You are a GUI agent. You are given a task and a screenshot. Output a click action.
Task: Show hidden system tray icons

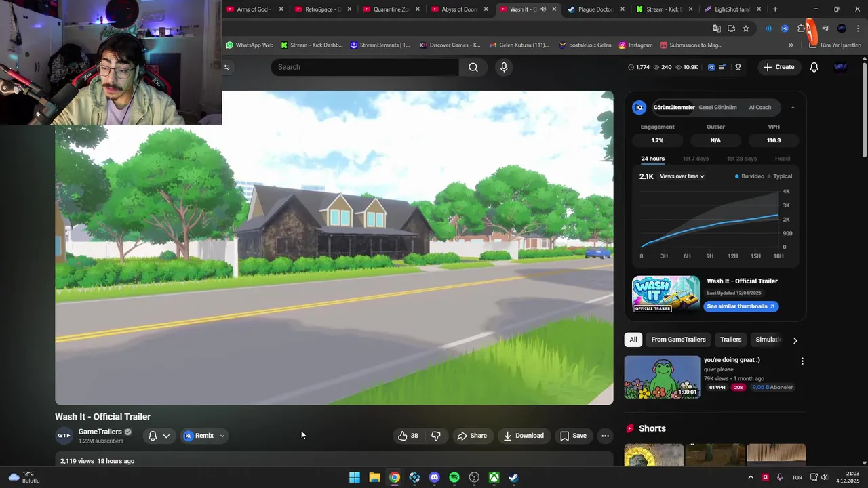[751, 477]
